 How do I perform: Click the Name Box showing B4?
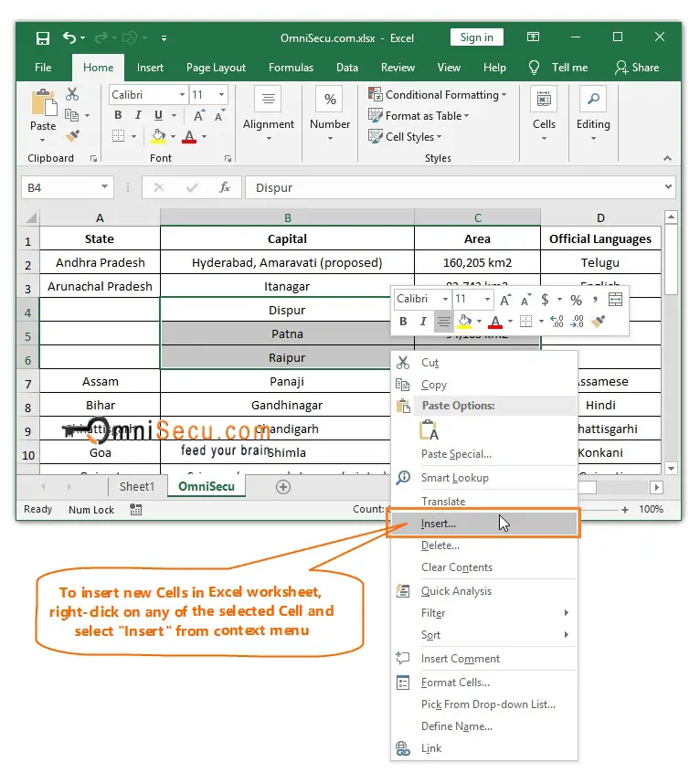68,187
